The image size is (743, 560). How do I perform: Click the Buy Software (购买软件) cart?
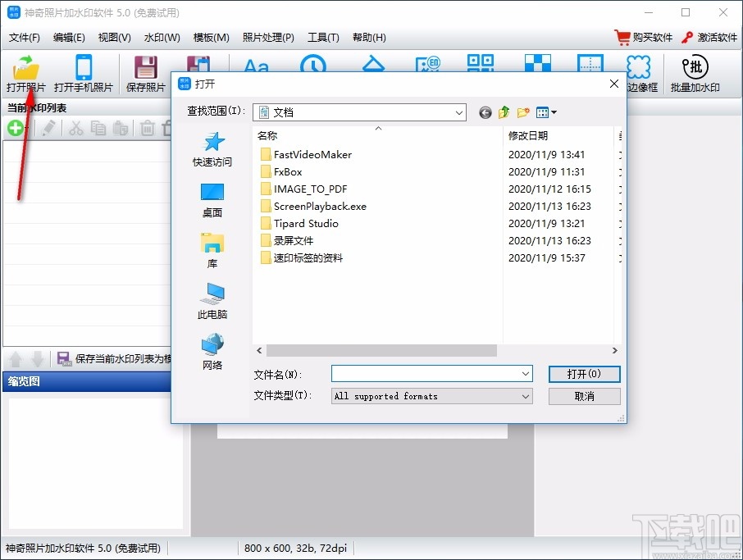643,38
